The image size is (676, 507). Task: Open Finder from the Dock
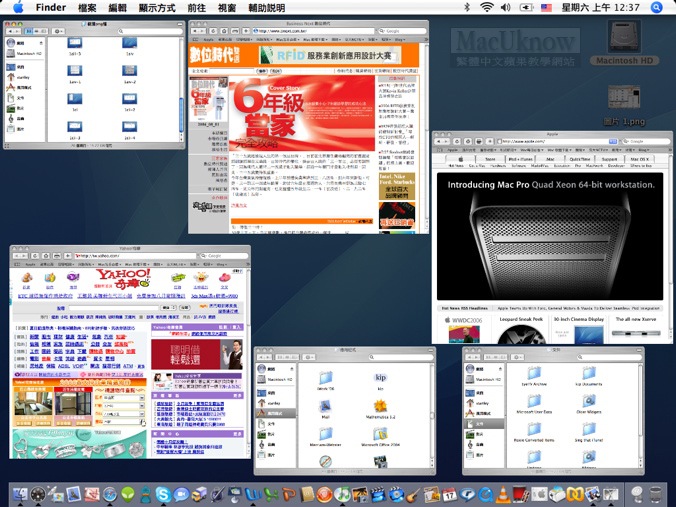[19, 494]
